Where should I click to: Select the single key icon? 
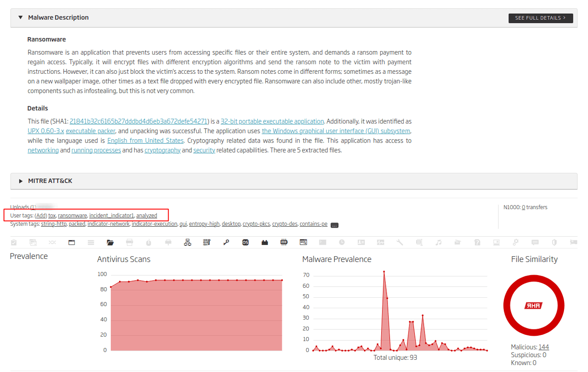pos(226,243)
